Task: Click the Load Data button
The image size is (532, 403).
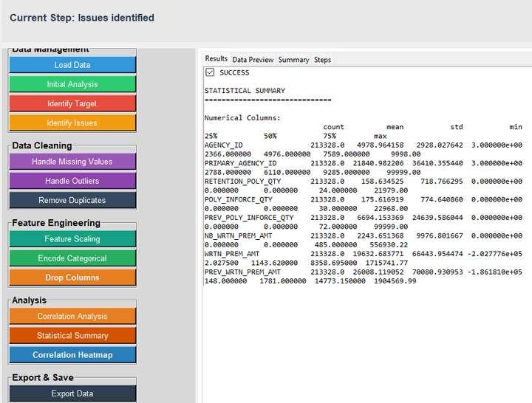Action: click(72, 65)
